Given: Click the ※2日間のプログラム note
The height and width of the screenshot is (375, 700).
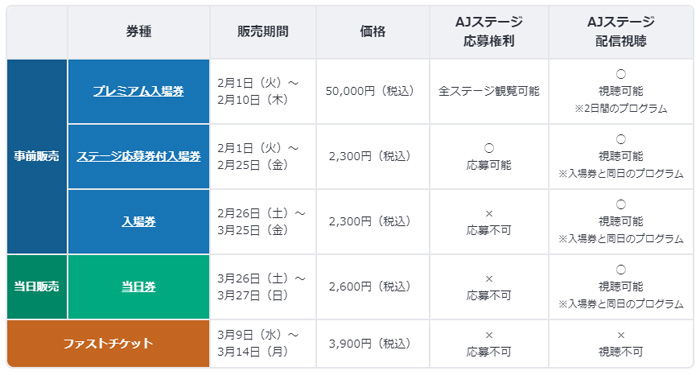Looking at the screenshot, I should (x=621, y=109).
